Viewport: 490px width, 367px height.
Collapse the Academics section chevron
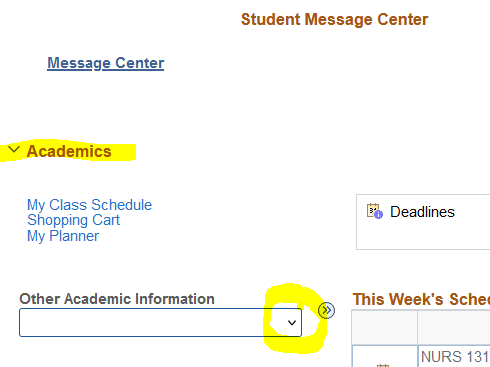click(14, 149)
